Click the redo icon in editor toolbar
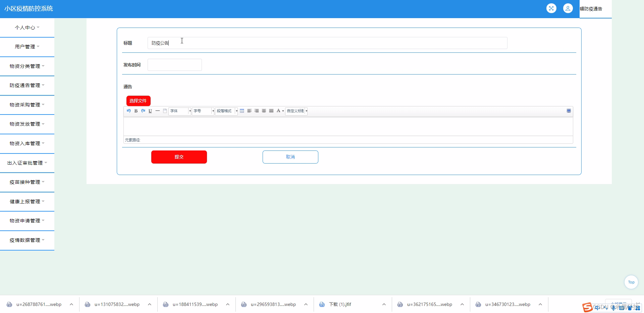The image size is (644, 313). tap(143, 111)
